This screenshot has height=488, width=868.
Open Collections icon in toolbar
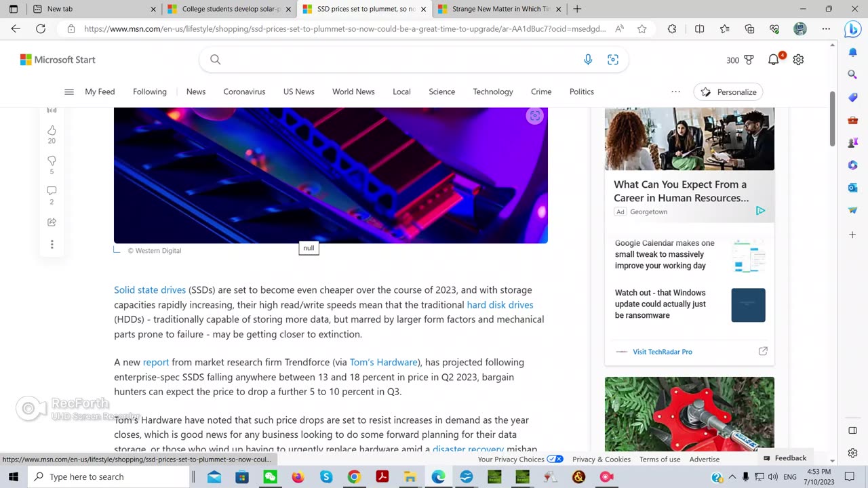(749, 29)
